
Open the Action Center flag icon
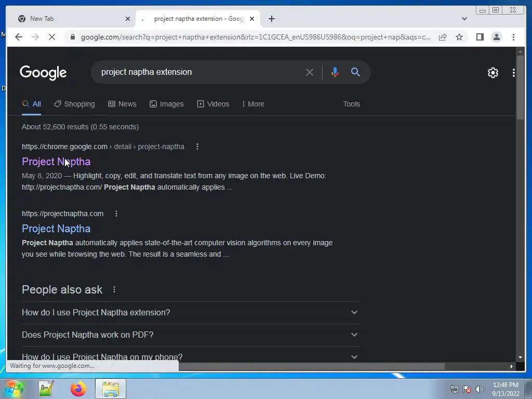point(467,389)
